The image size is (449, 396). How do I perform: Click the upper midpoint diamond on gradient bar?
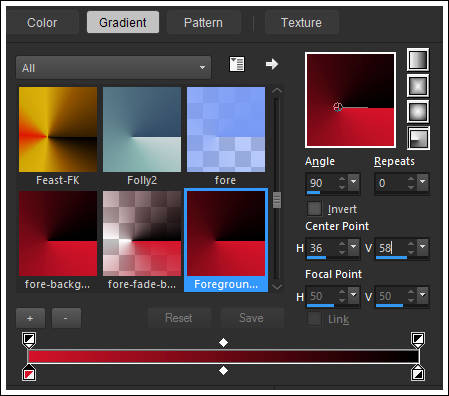point(223,342)
